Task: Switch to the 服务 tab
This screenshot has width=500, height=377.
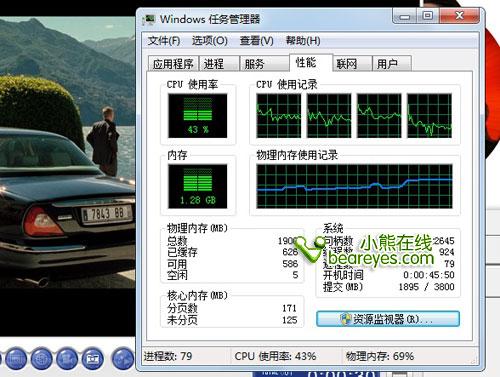Action: pyautogui.click(x=264, y=63)
